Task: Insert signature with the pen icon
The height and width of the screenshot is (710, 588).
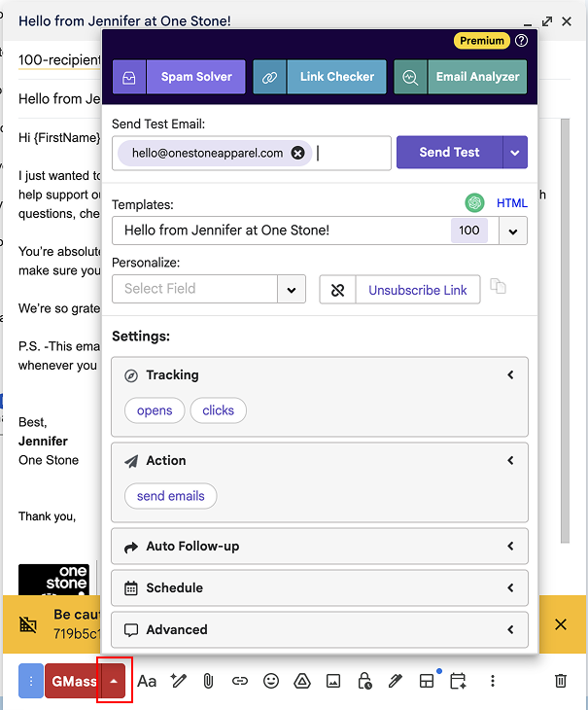Action: (395, 681)
